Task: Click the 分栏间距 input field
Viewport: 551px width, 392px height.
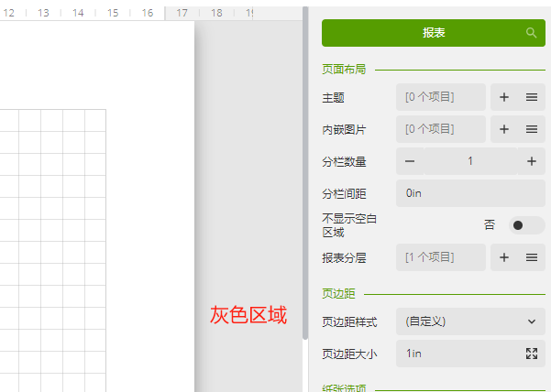Action: click(x=470, y=193)
